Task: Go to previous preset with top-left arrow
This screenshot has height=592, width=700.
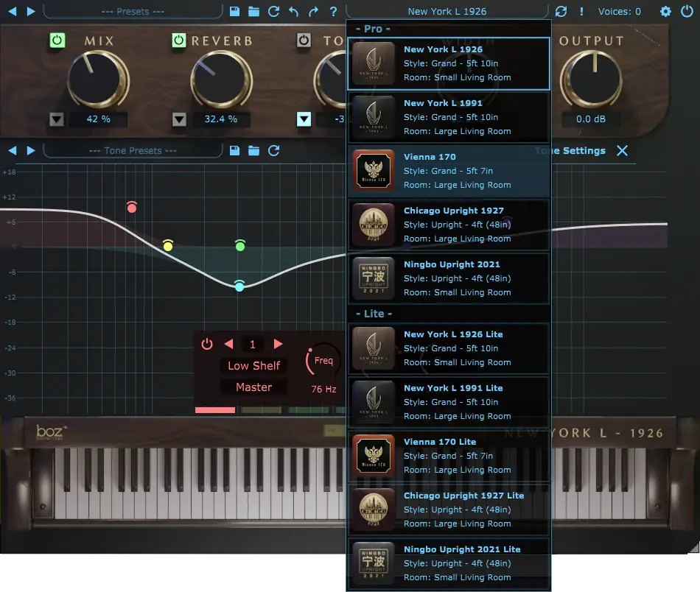Action: pyautogui.click(x=13, y=11)
